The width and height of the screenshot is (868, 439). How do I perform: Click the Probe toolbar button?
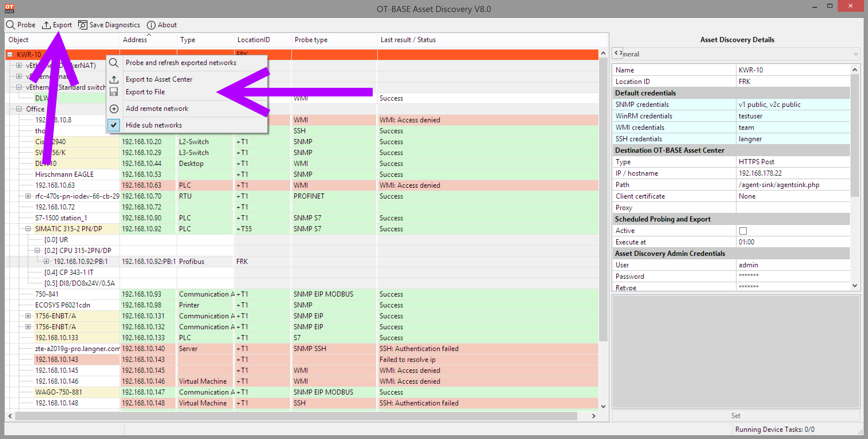(x=21, y=25)
